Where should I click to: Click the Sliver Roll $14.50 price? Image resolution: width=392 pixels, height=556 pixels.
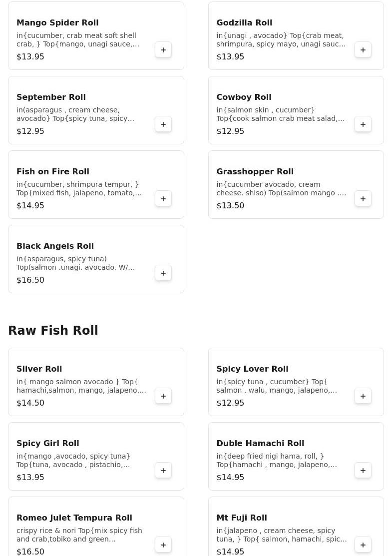pos(30,403)
